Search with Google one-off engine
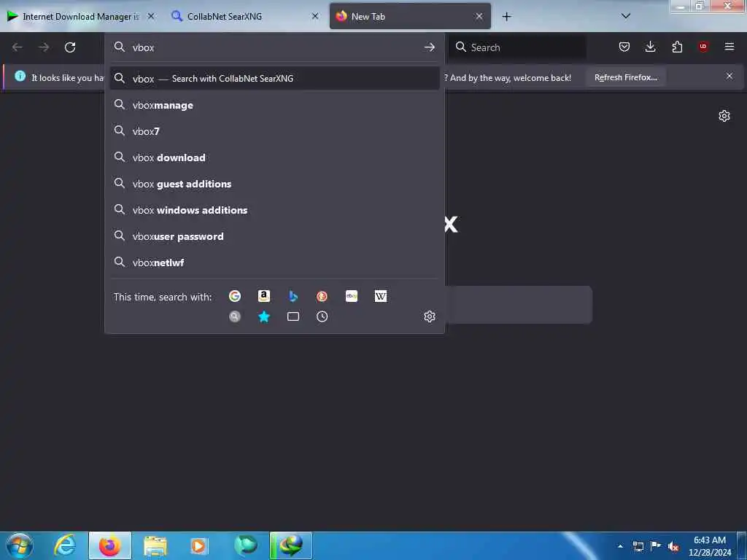747x560 pixels. (235, 296)
